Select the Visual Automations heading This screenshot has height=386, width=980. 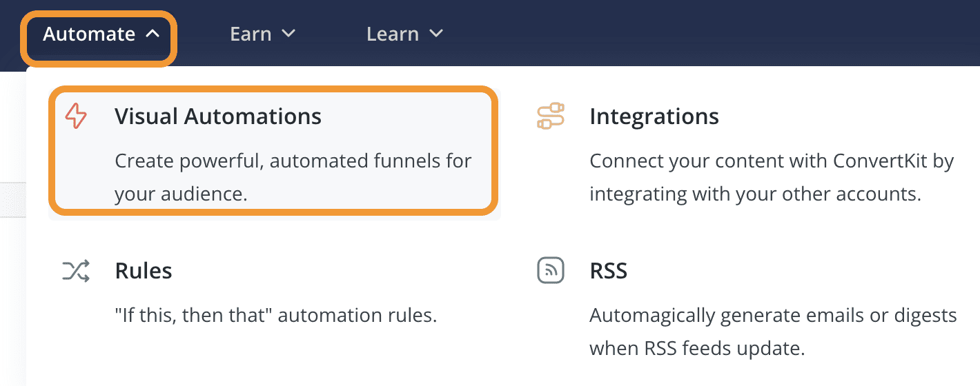tap(218, 116)
